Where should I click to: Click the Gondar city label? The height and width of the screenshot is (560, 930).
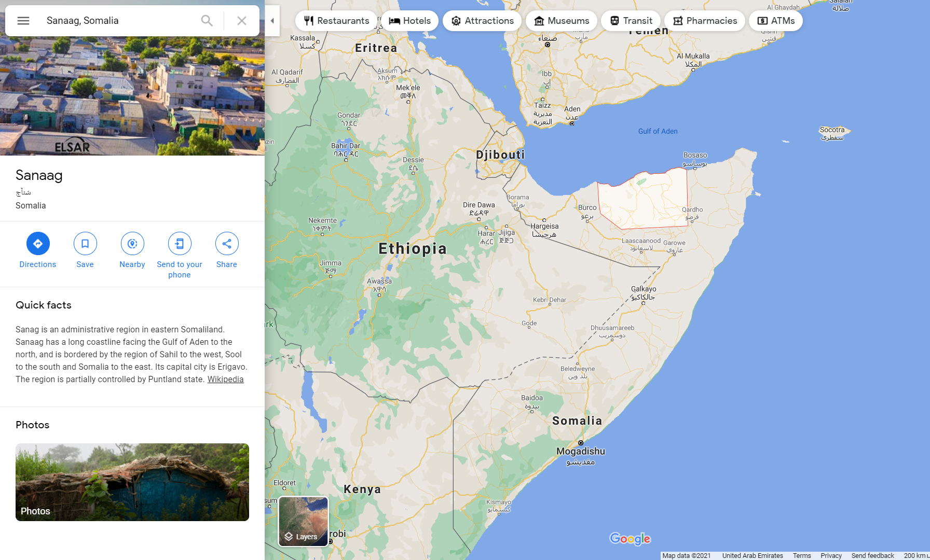(349, 115)
